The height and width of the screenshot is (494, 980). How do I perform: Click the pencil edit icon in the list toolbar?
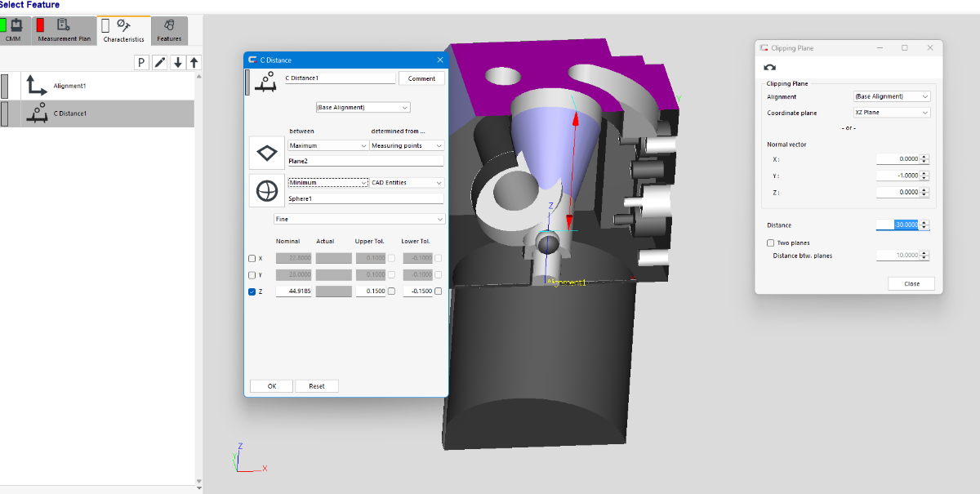160,63
